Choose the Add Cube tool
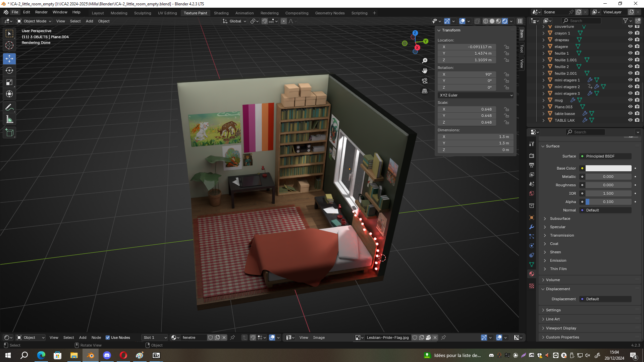This screenshot has height=362, width=644. 9,133
